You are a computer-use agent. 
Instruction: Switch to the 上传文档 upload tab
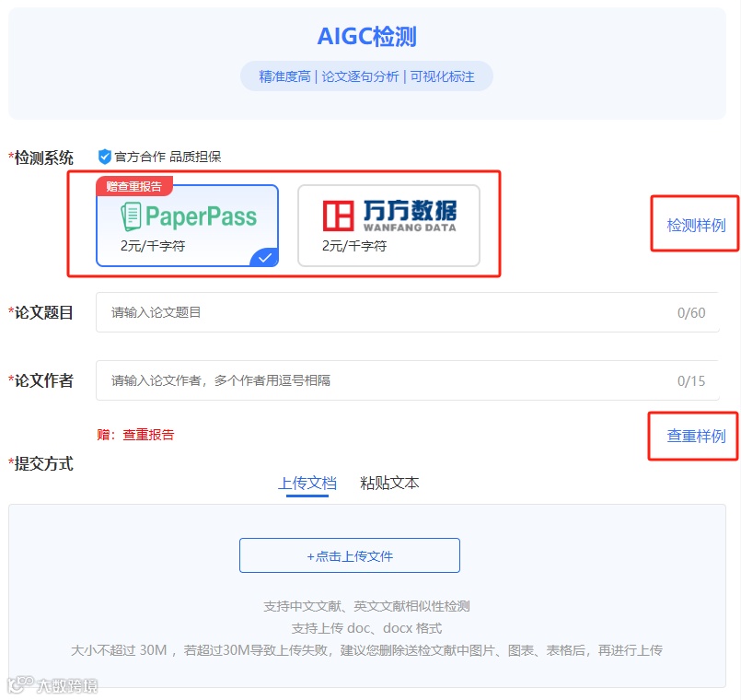307,483
